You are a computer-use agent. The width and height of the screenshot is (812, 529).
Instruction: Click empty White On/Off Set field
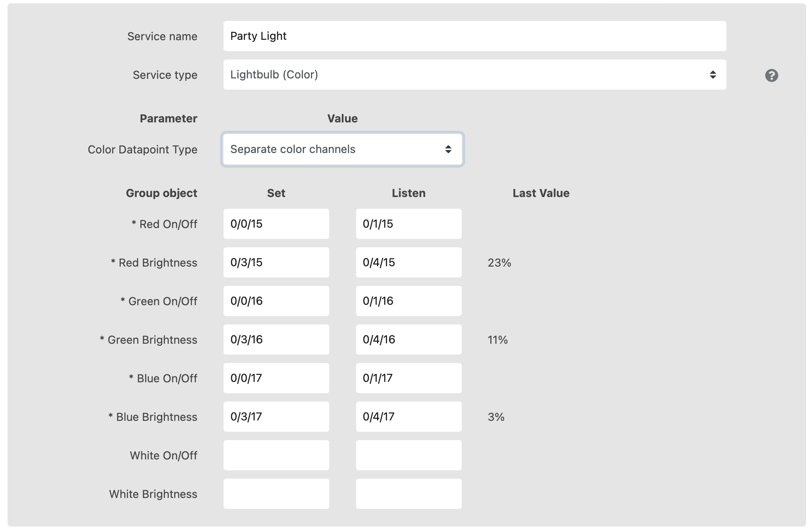[276, 455]
